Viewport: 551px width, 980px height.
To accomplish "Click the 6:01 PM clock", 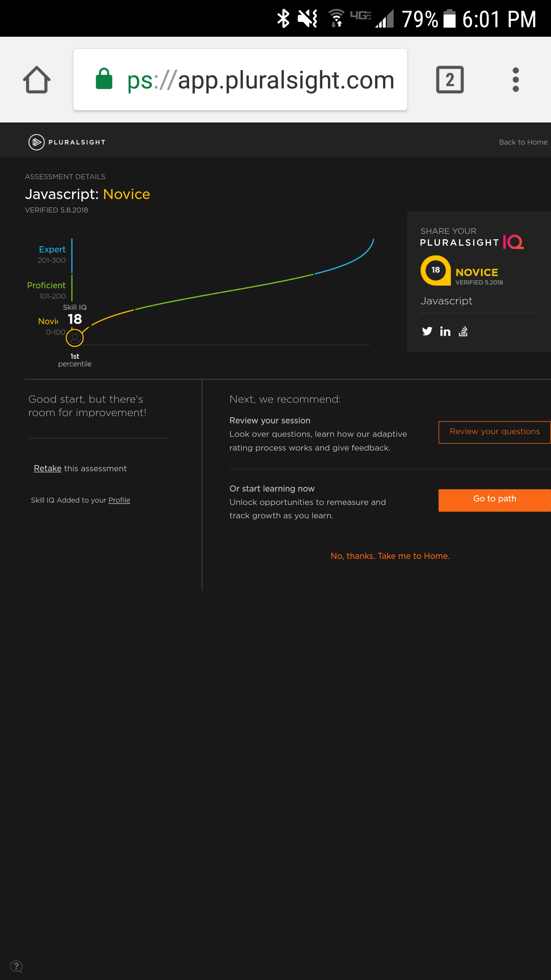I will 499,19.
